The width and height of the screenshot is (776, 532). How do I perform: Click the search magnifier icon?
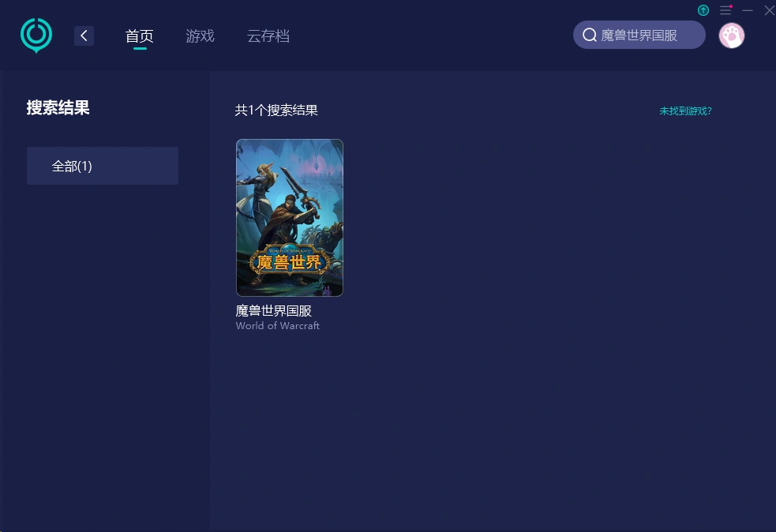(590, 36)
